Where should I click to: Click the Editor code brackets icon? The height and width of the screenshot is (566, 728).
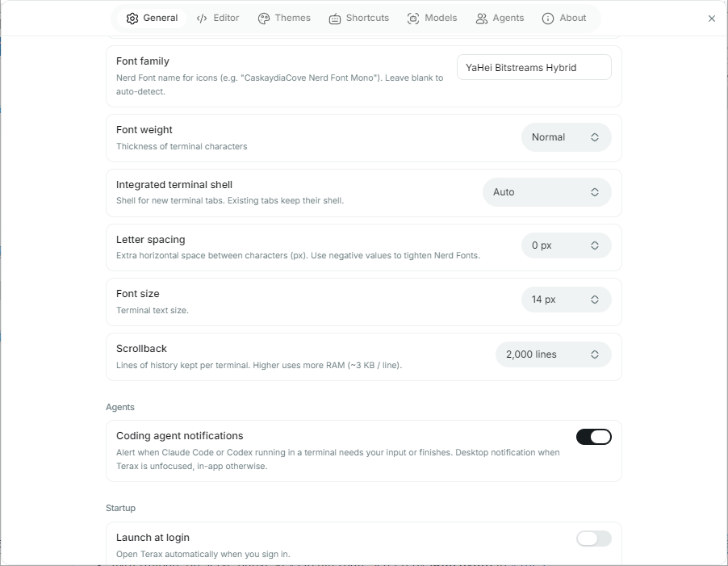click(x=202, y=19)
